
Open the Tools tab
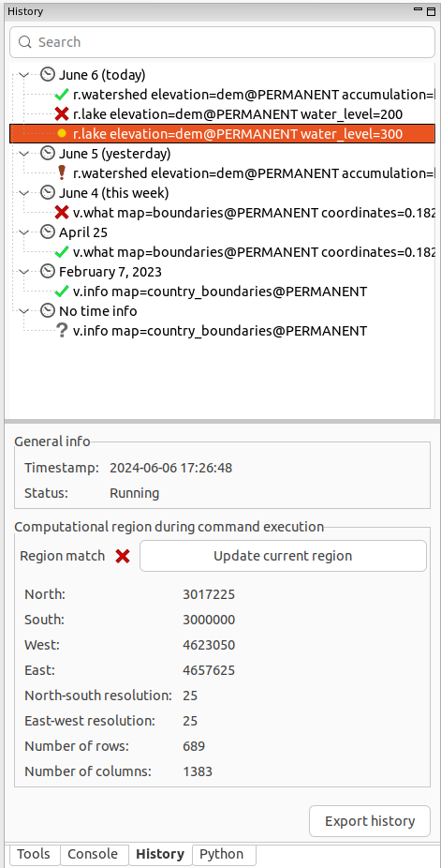point(33,854)
